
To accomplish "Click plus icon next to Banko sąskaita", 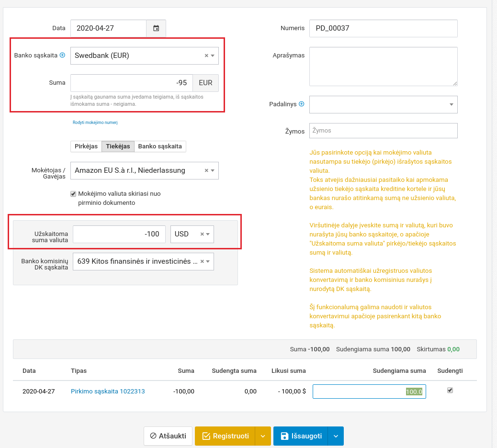I will pos(62,56).
